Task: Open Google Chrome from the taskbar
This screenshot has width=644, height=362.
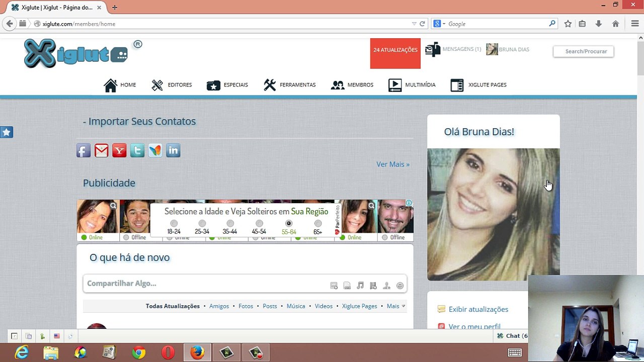Action: [139, 353]
